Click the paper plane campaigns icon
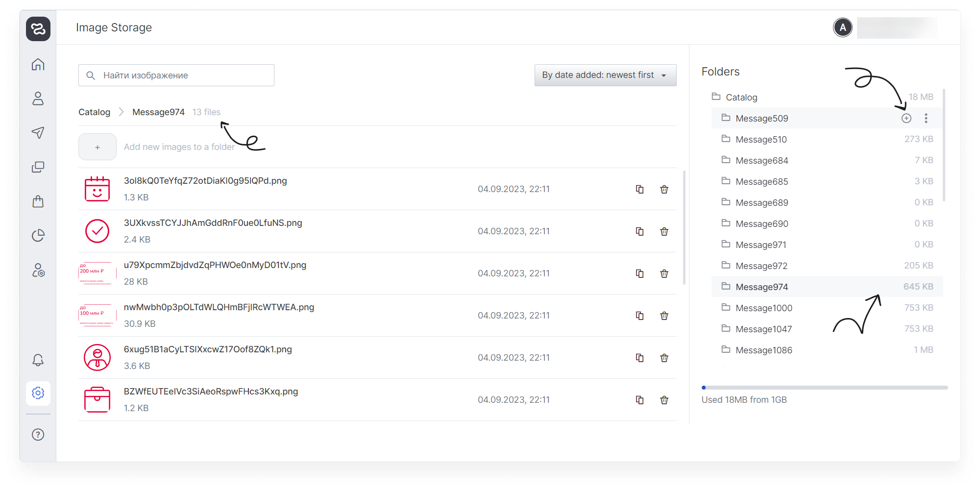 (38, 133)
